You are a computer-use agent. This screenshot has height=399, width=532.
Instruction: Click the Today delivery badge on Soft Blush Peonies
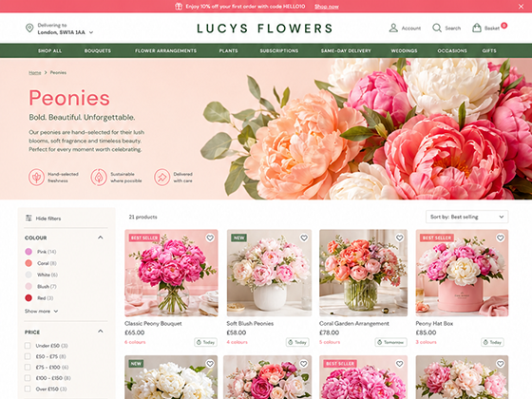297,342
